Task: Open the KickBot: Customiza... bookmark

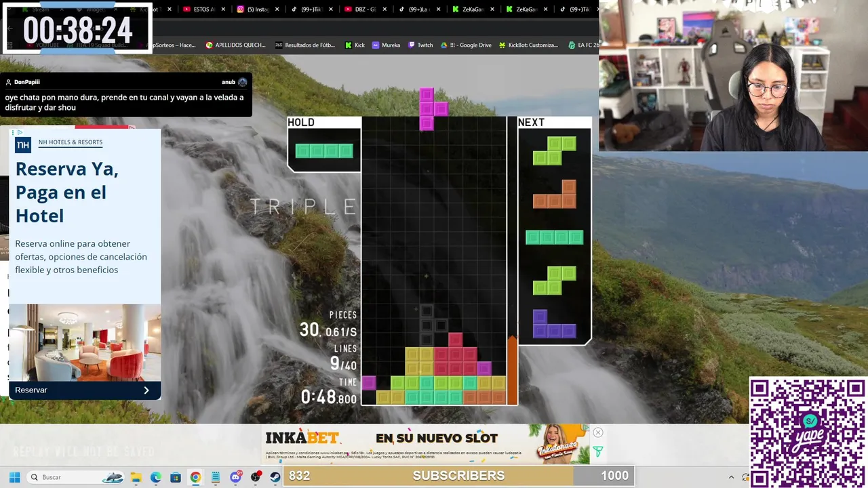Action: pyautogui.click(x=528, y=45)
